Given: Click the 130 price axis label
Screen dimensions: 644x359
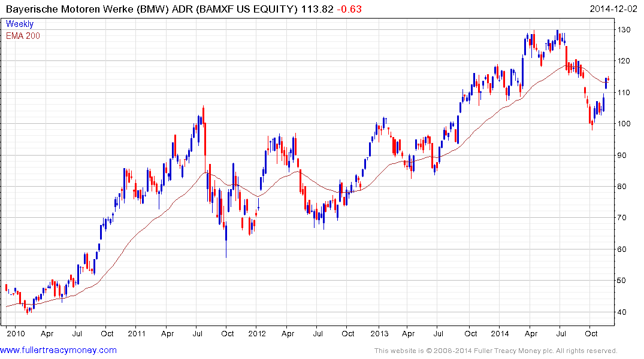Looking at the screenshot, I should tap(624, 29).
